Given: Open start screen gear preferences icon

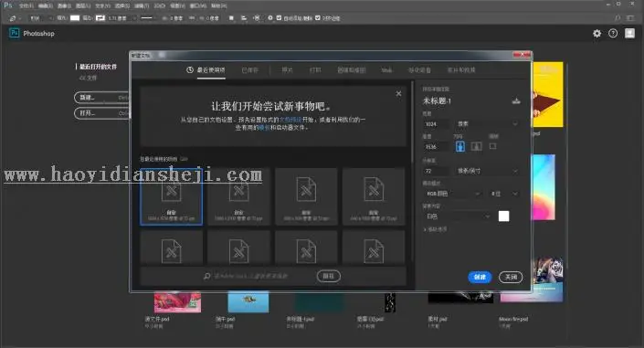Looking at the screenshot, I should (596, 34).
